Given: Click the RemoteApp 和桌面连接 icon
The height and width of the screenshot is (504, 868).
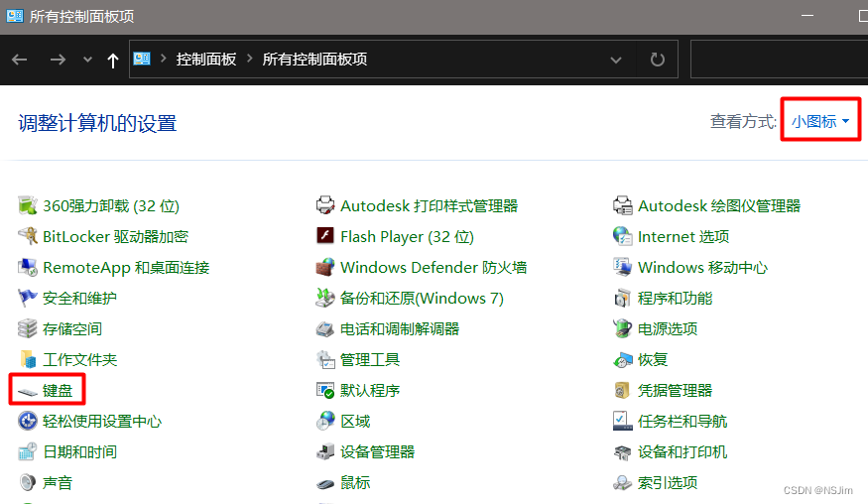Looking at the screenshot, I should pyautogui.click(x=27, y=268).
